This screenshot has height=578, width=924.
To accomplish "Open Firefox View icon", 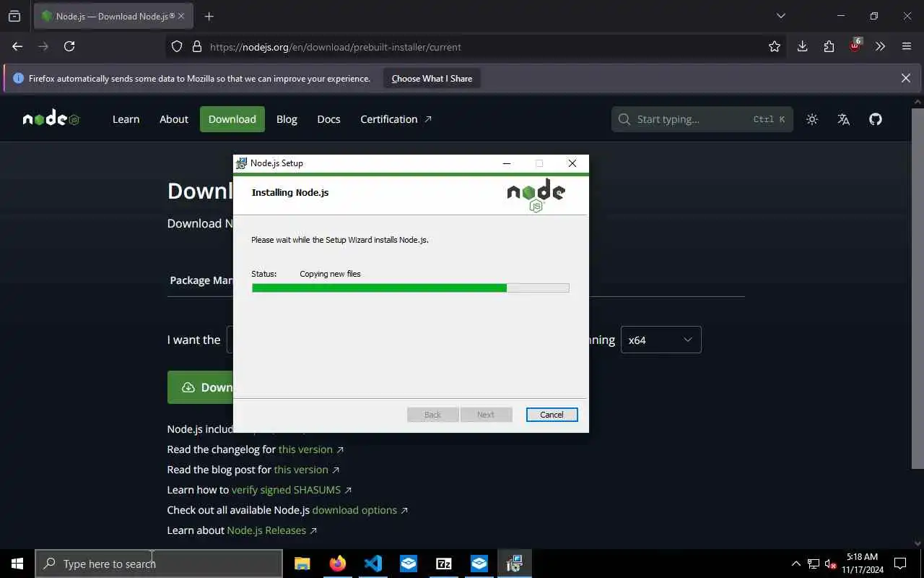I will coord(14,16).
